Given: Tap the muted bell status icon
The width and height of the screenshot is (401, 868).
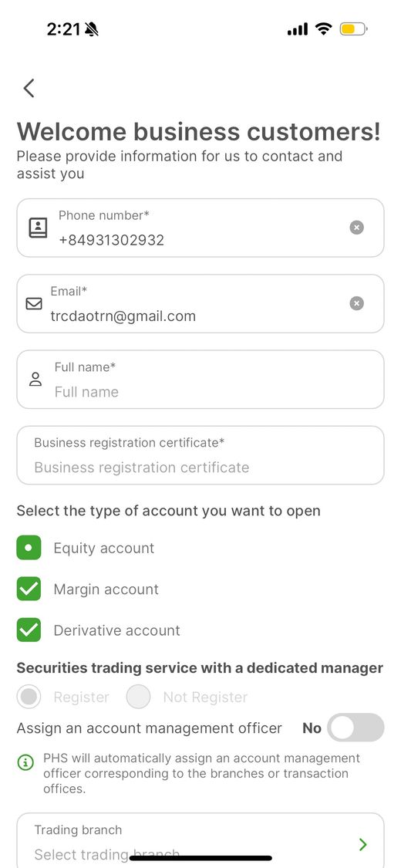Looking at the screenshot, I should tap(92, 29).
